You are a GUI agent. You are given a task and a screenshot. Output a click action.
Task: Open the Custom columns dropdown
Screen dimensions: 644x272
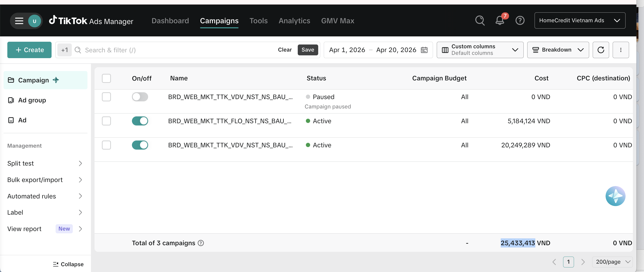(x=480, y=50)
